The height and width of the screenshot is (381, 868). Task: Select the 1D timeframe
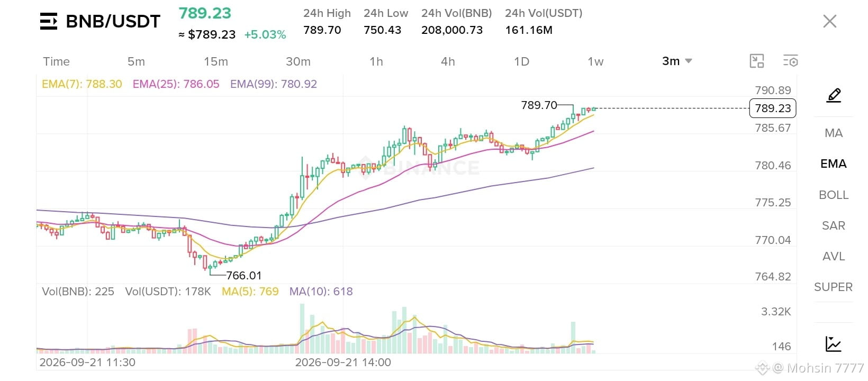pos(522,61)
